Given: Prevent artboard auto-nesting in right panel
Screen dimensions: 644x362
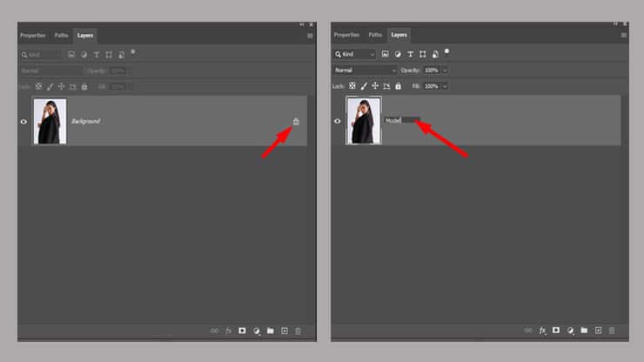Looking at the screenshot, I should pyautogui.click(x=386, y=86).
